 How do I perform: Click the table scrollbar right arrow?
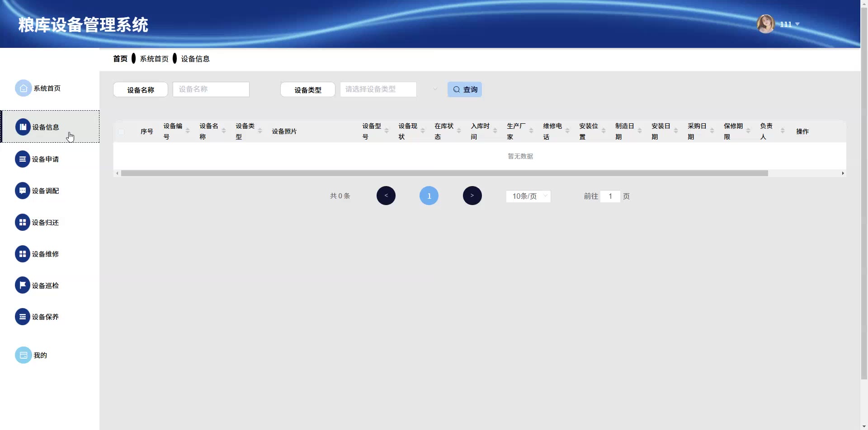843,173
